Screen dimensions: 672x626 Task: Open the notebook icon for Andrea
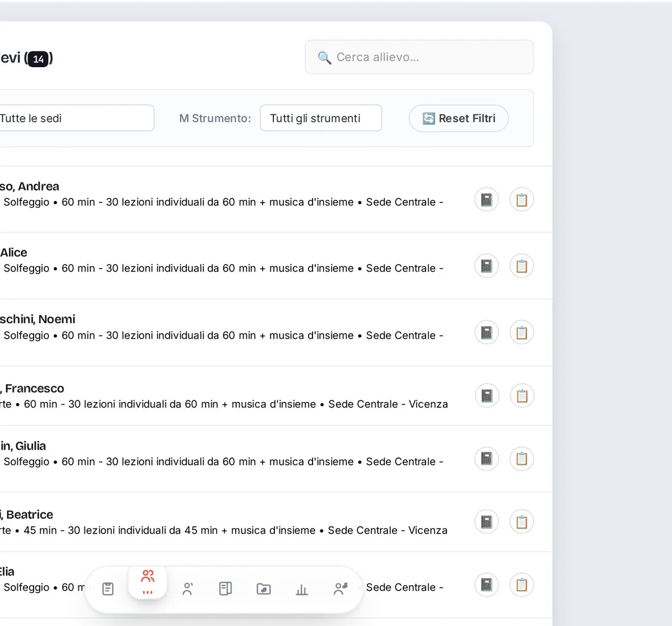coord(487,199)
